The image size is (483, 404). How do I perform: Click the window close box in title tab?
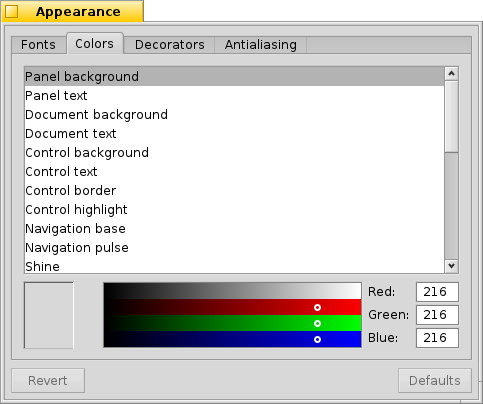[x=12, y=12]
